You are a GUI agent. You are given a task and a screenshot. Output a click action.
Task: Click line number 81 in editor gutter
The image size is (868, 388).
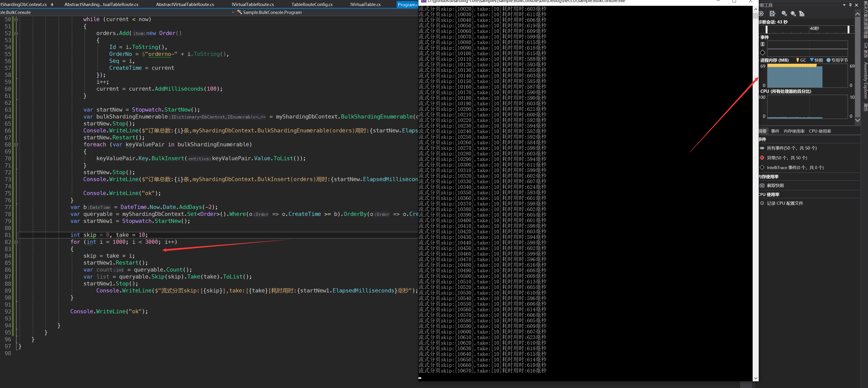coord(8,235)
